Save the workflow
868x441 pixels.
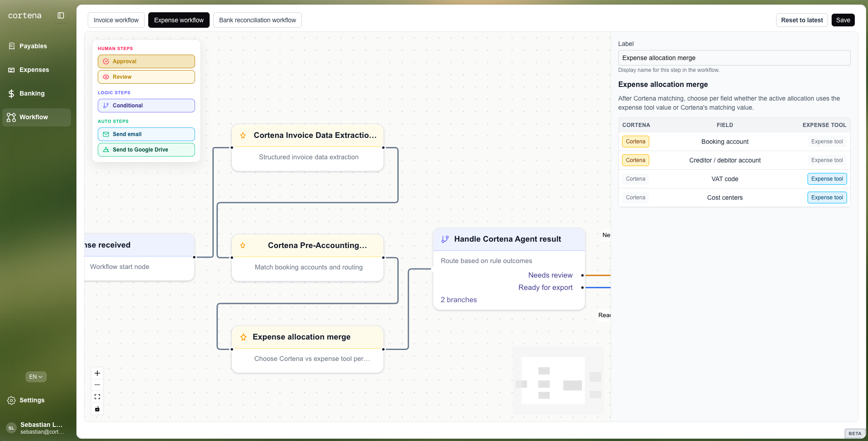[x=843, y=20]
